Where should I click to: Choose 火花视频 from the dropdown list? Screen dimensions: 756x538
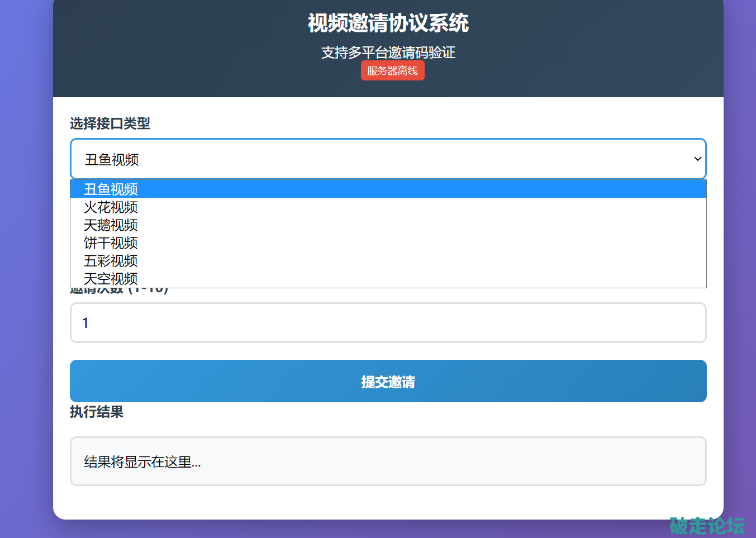point(111,207)
